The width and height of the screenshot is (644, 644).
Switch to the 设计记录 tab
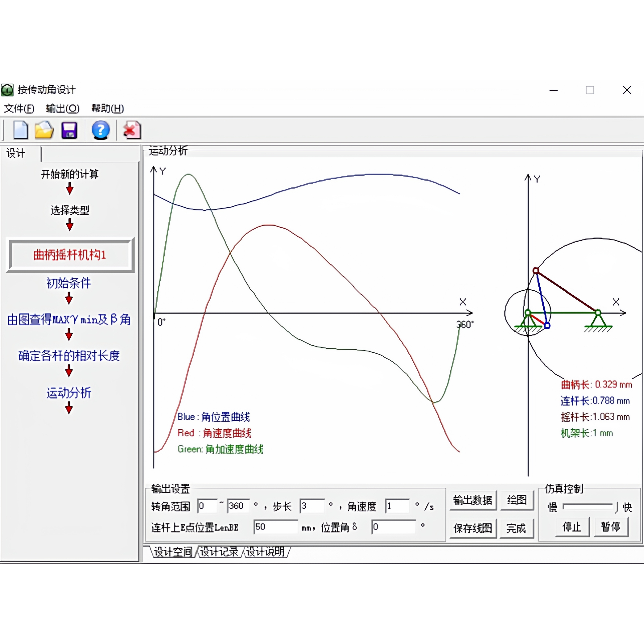[x=219, y=552]
